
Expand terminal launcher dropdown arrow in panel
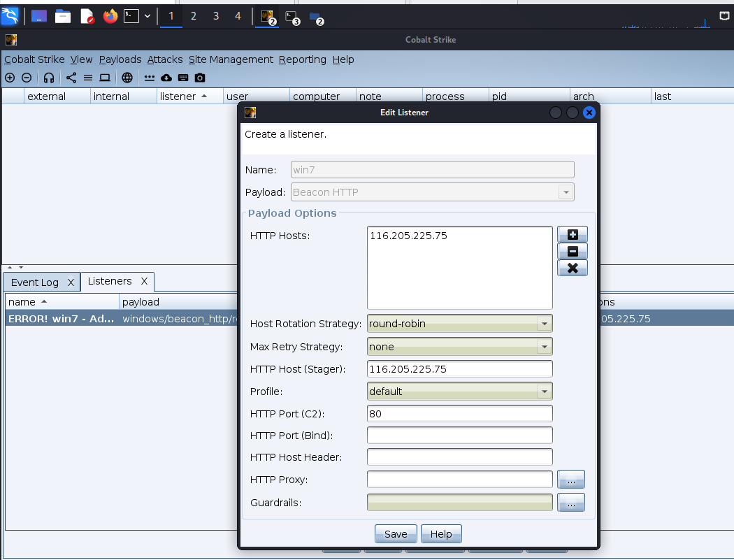147,16
